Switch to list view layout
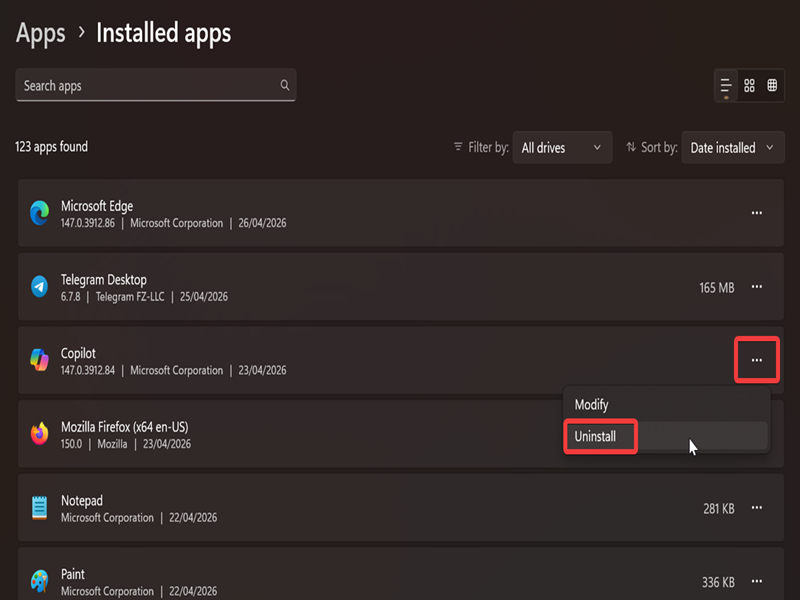 [726, 86]
